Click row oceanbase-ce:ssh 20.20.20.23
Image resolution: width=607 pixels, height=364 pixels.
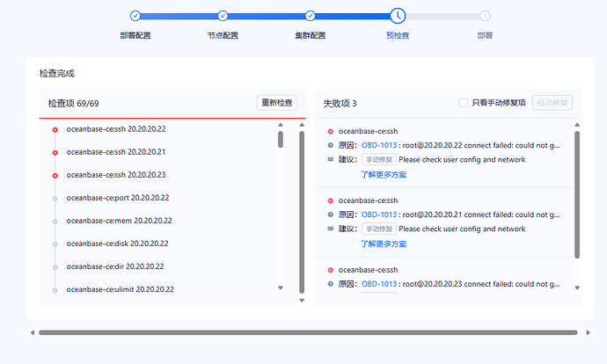click(116, 175)
